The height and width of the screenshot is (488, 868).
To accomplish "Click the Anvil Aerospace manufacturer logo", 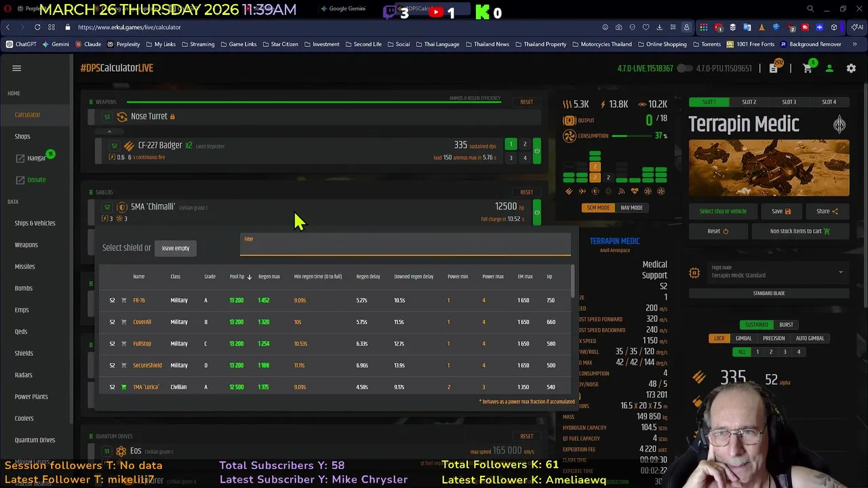I will click(840, 124).
